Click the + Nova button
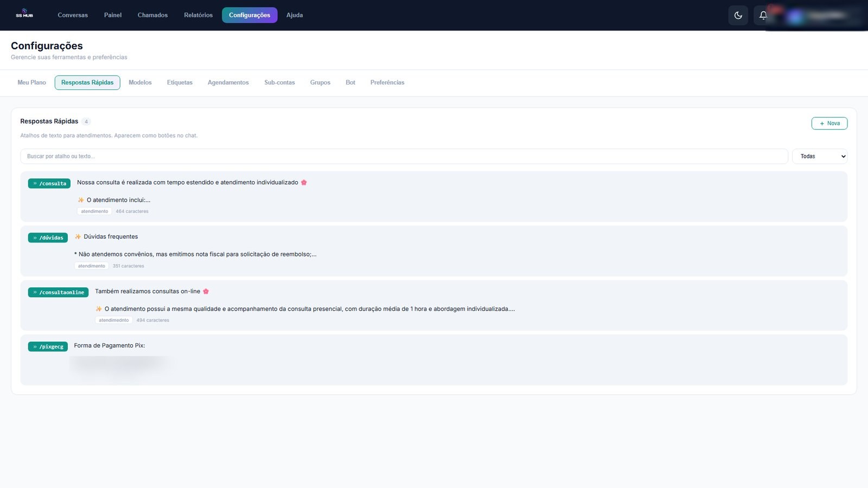This screenshot has width=868, height=488. click(829, 123)
